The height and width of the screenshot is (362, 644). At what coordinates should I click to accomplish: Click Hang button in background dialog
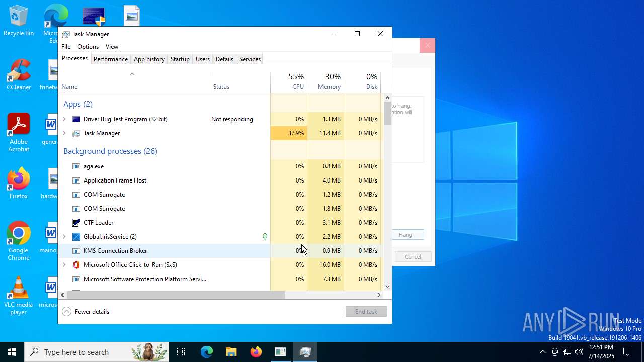408,235
